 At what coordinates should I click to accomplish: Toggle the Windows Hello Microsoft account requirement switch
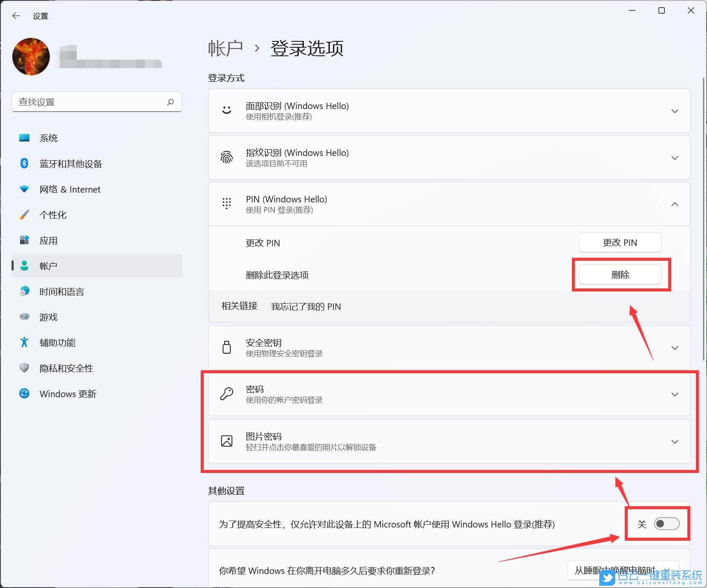coord(666,524)
